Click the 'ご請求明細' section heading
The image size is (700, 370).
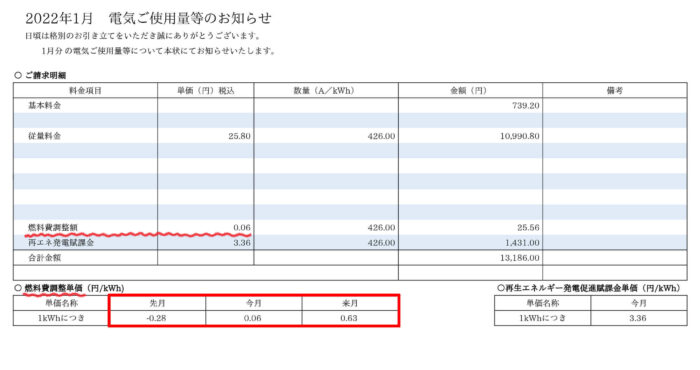pos(46,75)
